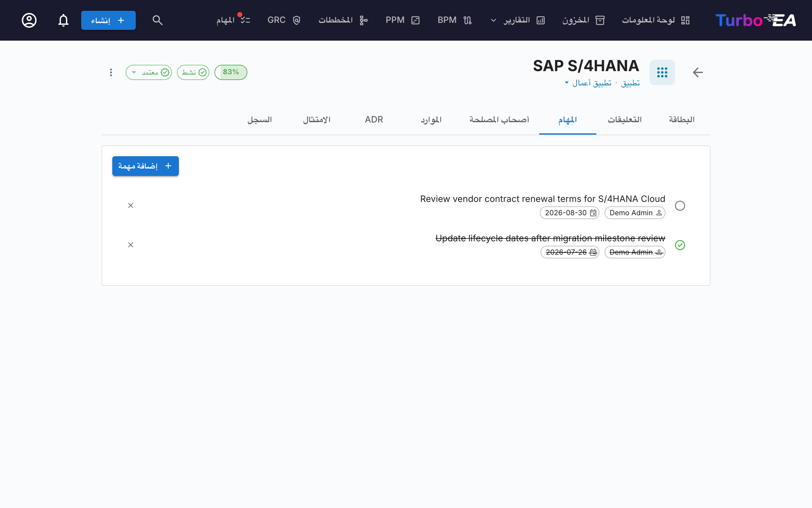Switch to the أصحاب المصلحة stakeholders tab
The width and height of the screenshot is (812, 508).
point(499,120)
